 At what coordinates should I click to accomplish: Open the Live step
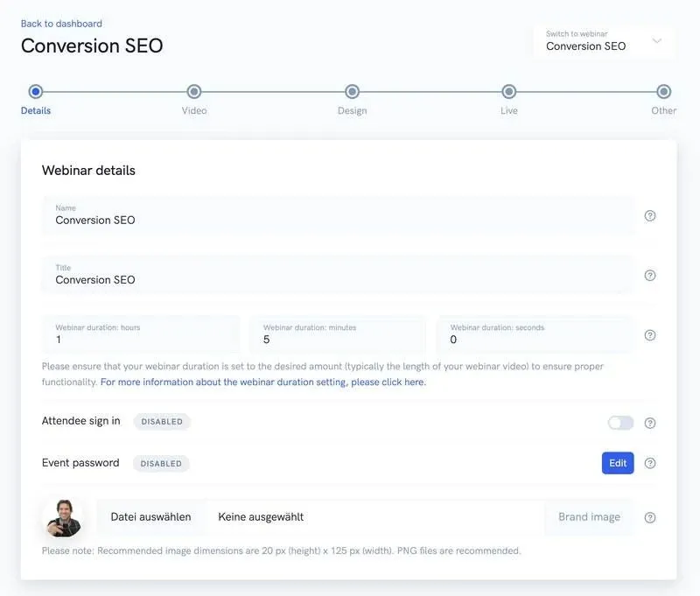point(508,92)
